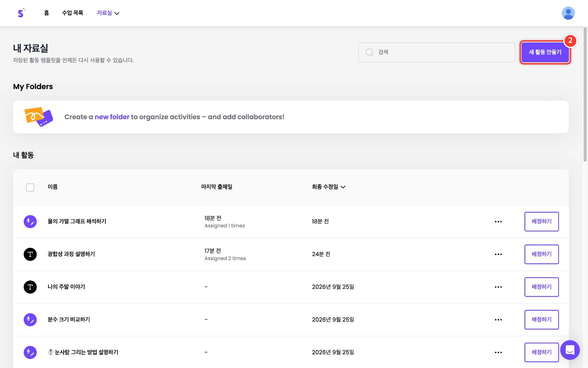Click speaking icon for 물의 가열 그래프 해석하기
588x368 pixels.
coord(30,222)
